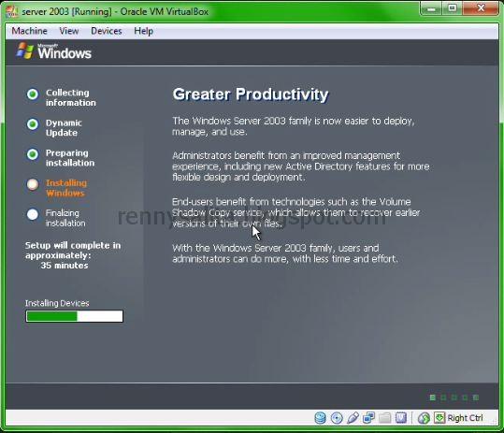
Task: Open the View menu
Action: click(x=69, y=31)
